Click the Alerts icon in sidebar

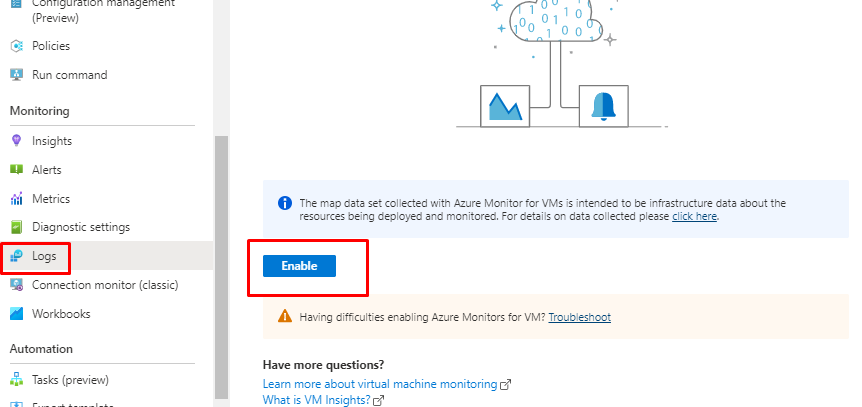(16, 170)
